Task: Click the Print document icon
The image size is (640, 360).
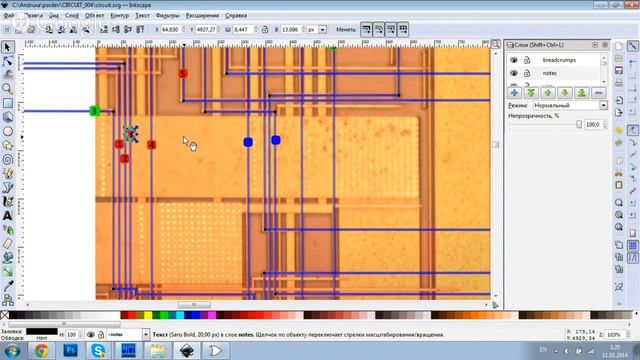Action: 619,83
